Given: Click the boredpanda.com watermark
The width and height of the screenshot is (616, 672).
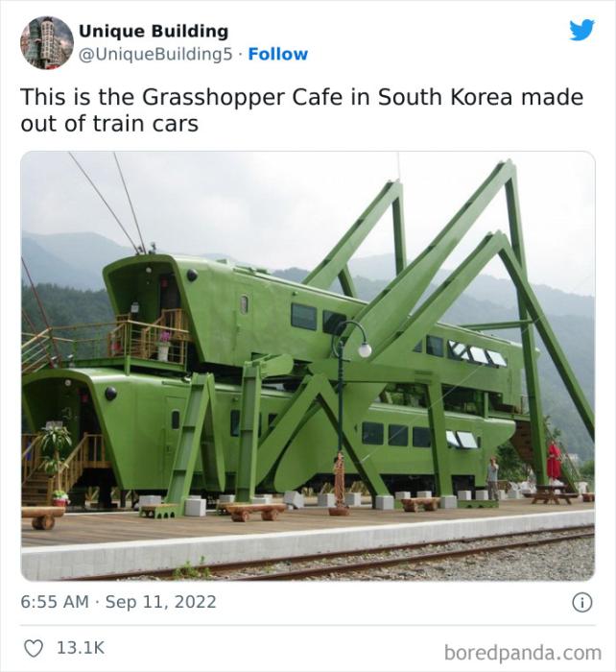Looking at the screenshot, I should tap(523, 653).
